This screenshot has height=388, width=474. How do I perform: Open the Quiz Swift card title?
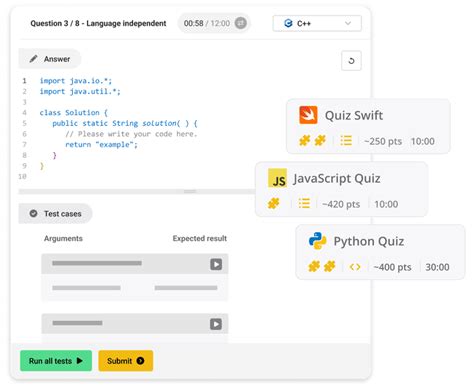(x=354, y=115)
